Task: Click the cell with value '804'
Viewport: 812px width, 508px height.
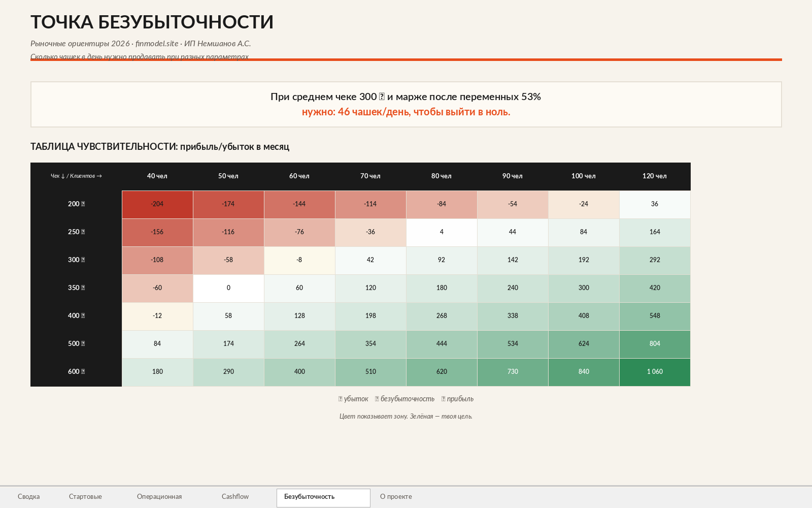Action: 655,344
